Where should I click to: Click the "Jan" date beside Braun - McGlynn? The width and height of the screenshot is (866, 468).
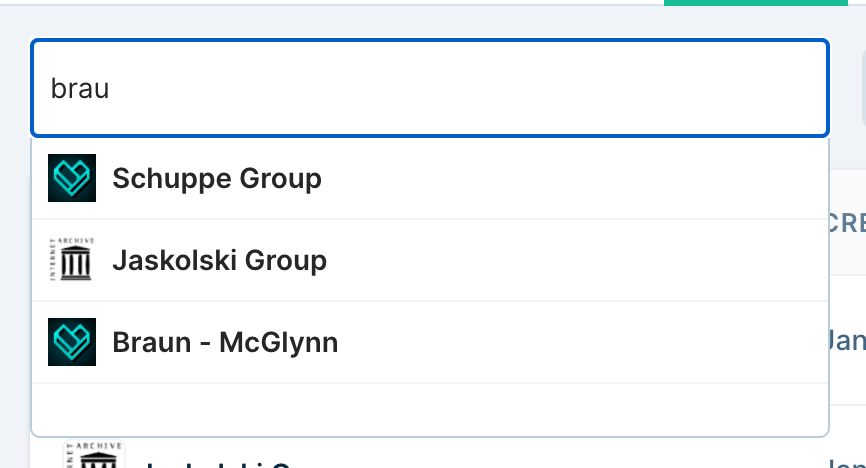point(848,340)
